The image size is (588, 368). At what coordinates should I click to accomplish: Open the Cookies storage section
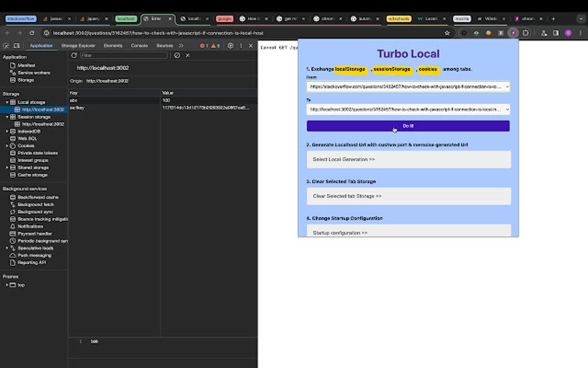tap(25, 145)
